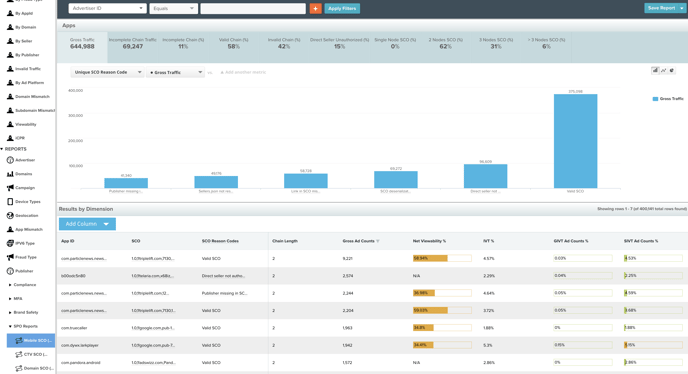This screenshot has height=374, width=688.
Task: Add a filter with the orange plus button
Action: click(315, 8)
